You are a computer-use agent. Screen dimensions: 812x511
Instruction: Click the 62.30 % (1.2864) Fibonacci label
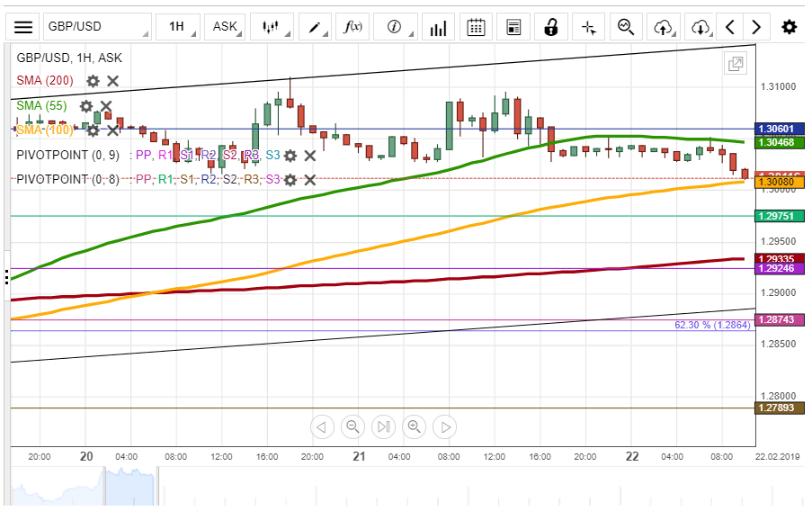point(712,325)
